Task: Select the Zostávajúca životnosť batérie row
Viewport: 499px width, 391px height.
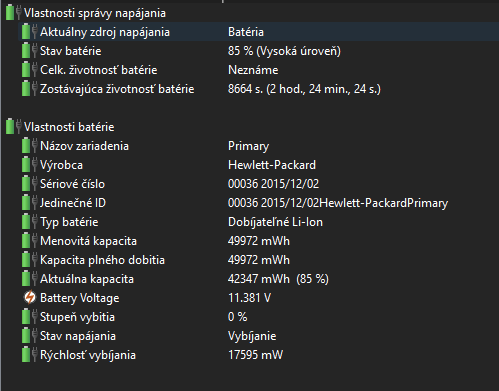Action: coord(258,89)
